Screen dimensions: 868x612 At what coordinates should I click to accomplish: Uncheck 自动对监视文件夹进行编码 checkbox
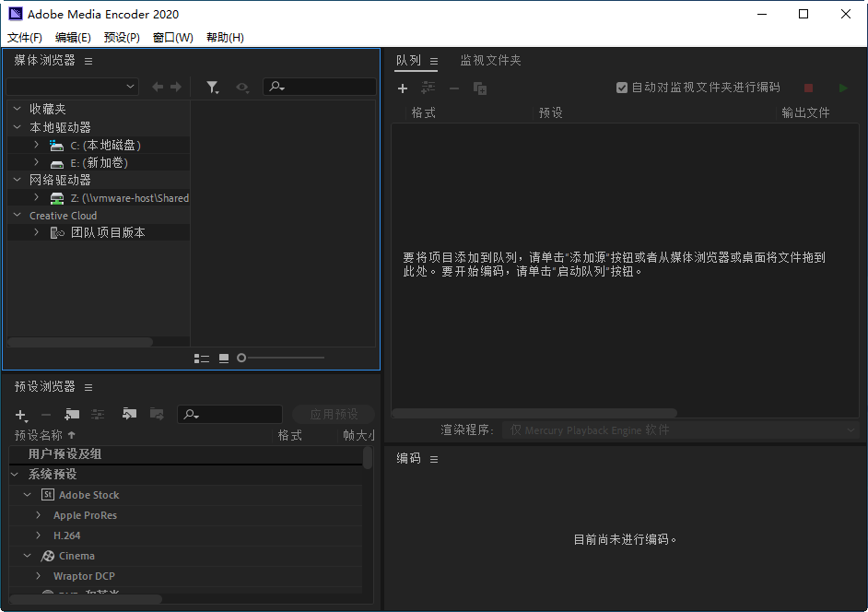pyautogui.click(x=622, y=87)
